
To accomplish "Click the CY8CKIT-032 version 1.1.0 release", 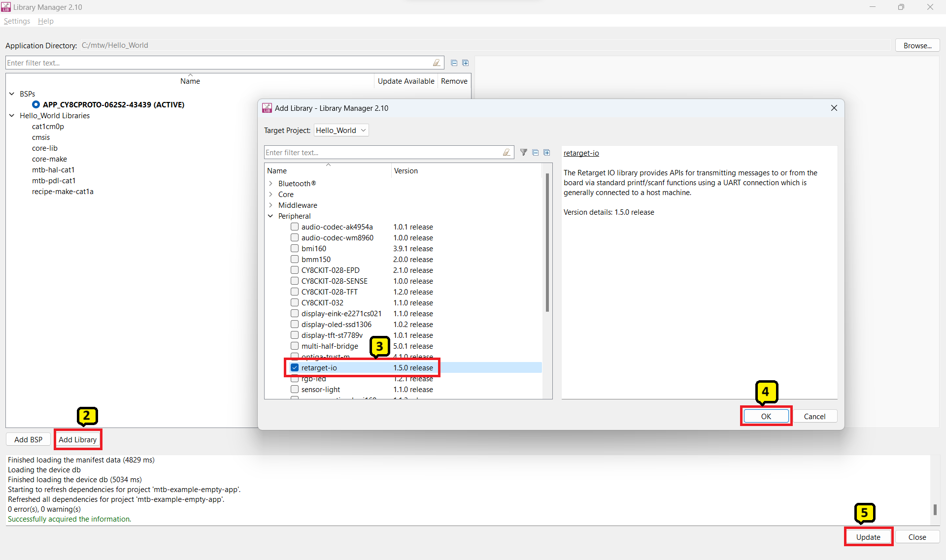I will [x=413, y=303].
